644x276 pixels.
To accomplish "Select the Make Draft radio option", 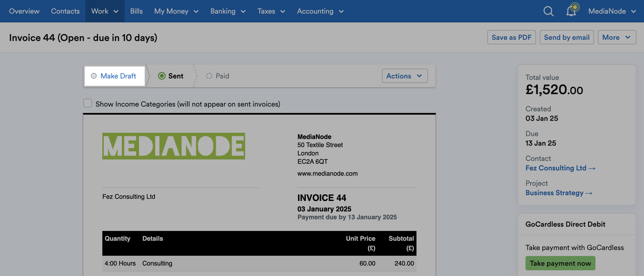I will click(114, 76).
